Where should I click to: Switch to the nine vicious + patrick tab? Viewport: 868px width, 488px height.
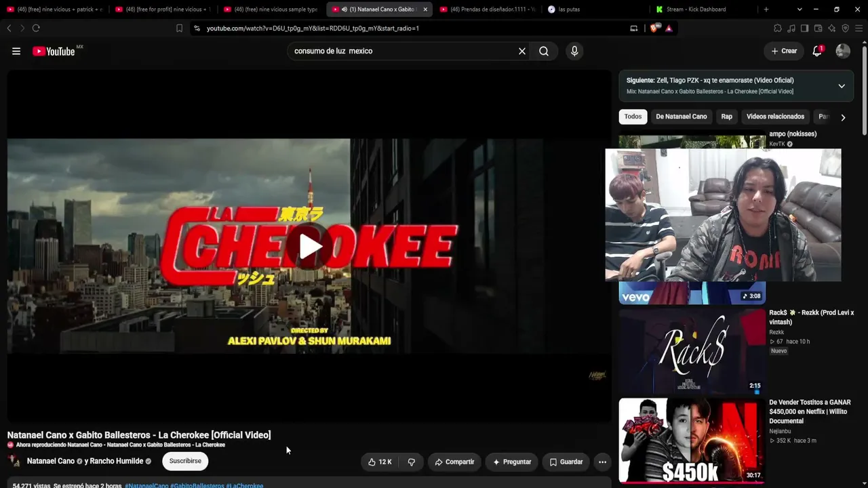(x=54, y=9)
